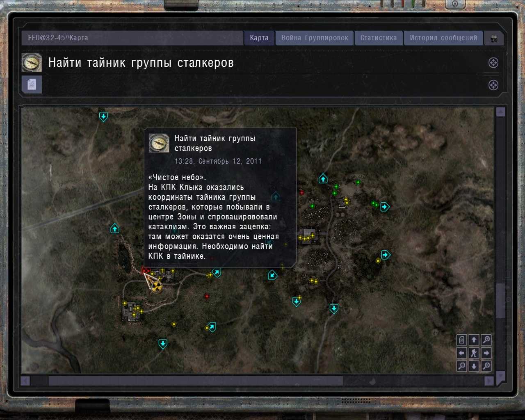
Task: Zoom in with the plus magnifier button
Action: coord(486,340)
